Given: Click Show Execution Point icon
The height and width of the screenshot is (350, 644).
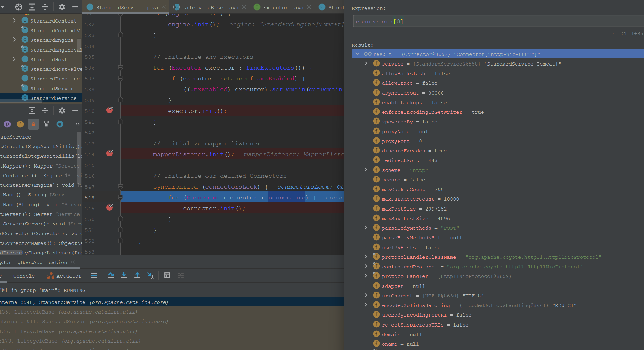Looking at the screenshot, I should tap(94, 275).
